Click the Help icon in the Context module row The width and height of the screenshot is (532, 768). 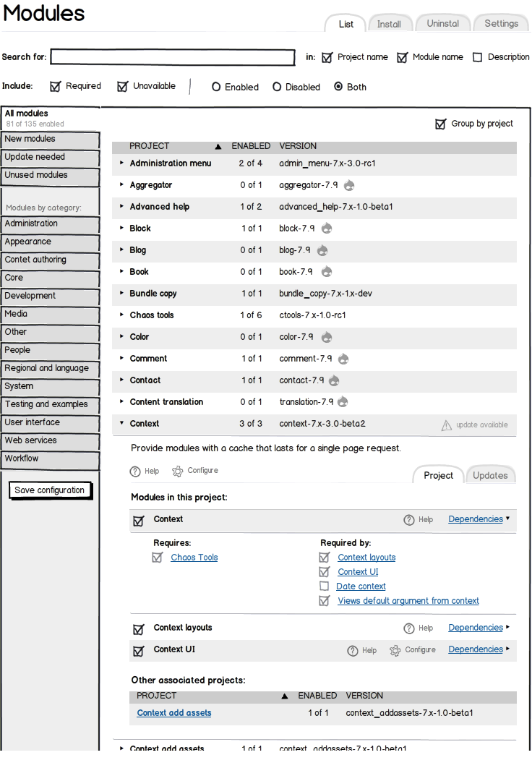pos(408,520)
